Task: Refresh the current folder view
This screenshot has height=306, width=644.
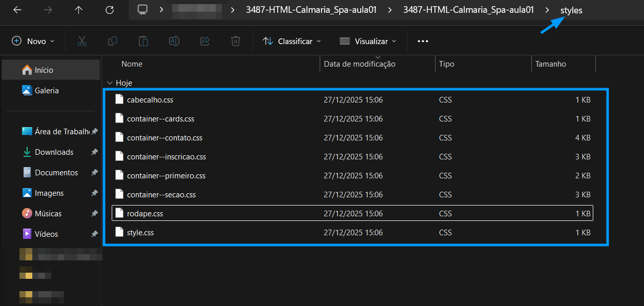Action: coord(109,10)
